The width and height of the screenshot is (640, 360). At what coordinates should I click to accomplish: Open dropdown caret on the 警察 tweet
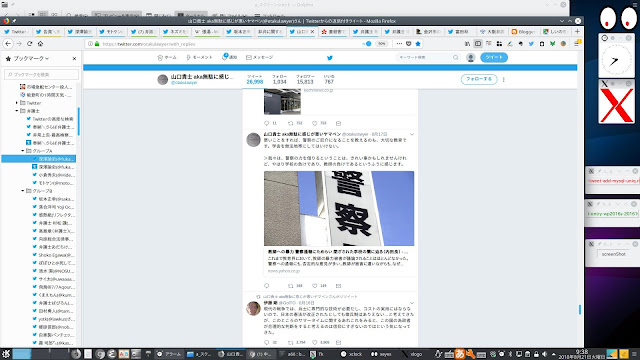(x=412, y=134)
